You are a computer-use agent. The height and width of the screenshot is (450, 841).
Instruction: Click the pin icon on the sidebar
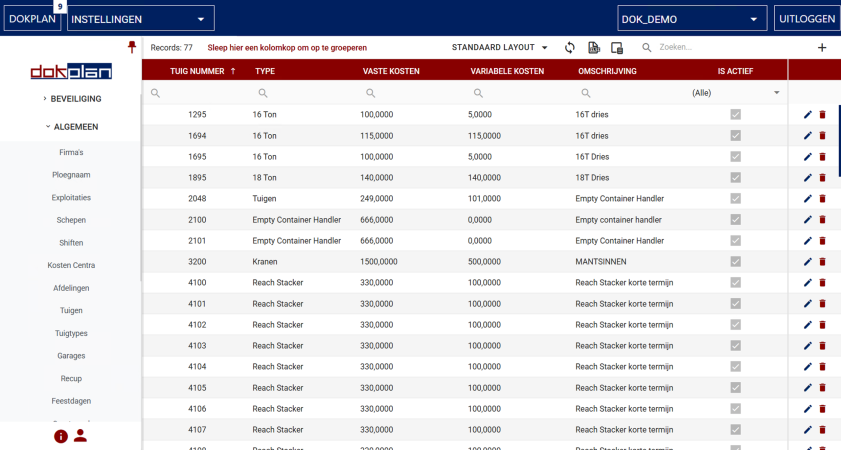131,47
